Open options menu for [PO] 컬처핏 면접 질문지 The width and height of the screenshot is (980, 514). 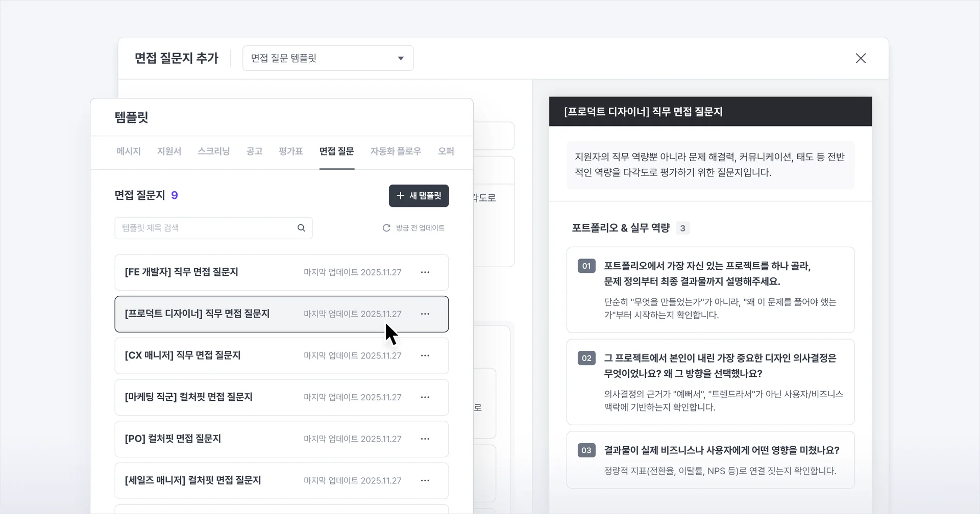(x=426, y=439)
